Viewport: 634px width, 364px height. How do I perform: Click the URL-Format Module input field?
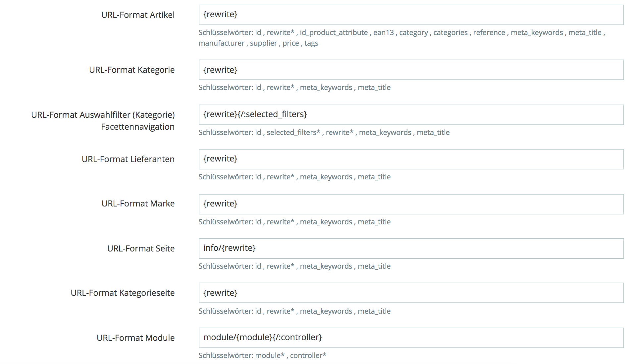411,338
